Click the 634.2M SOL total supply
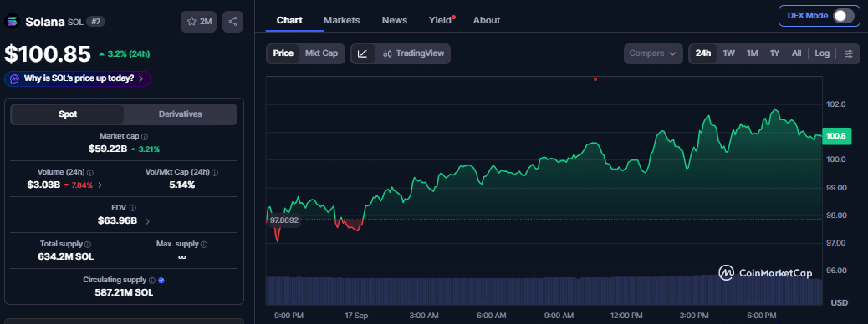 (x=65, y=256)
